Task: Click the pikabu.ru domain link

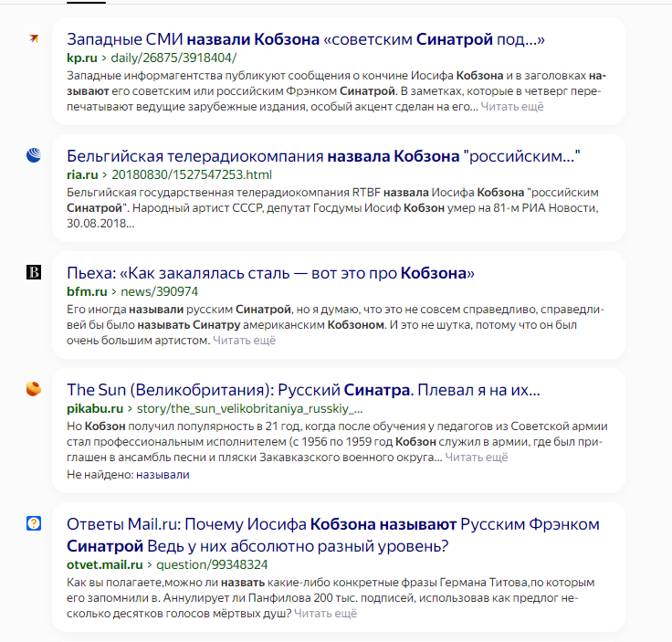Action: [x=95, y=409]
